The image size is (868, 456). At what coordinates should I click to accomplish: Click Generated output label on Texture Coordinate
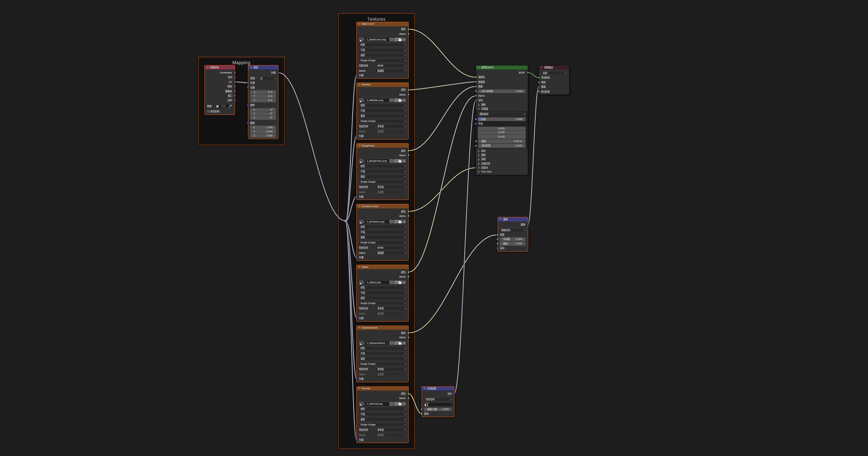pos(226,73)
